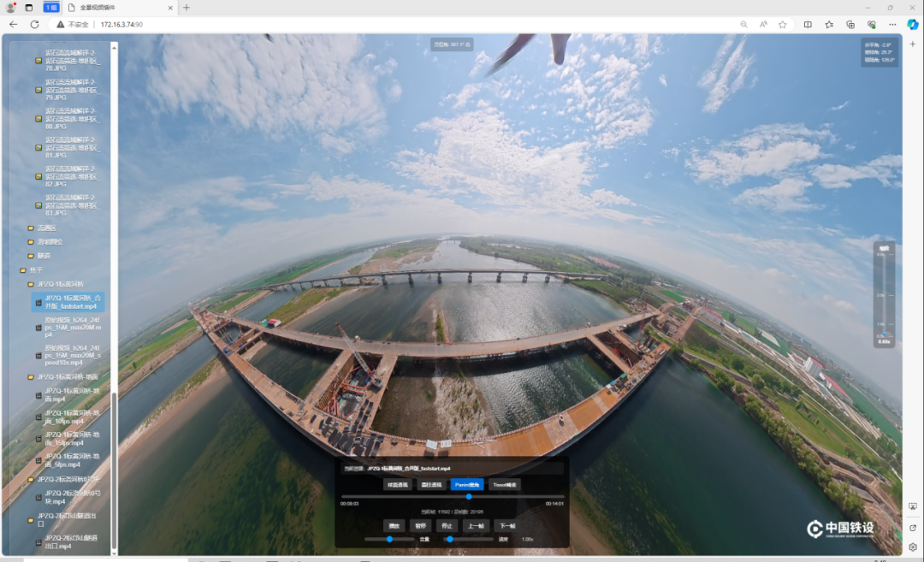Screen dimensions: 924x562
Task: Click the Read aloud icon
Action: point(763,24)
